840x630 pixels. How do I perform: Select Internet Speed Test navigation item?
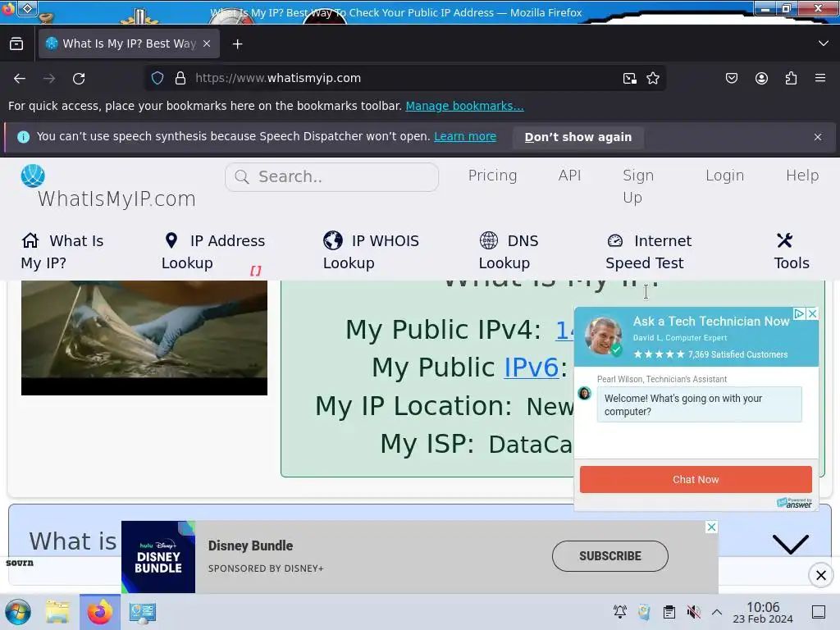(648, 252)
